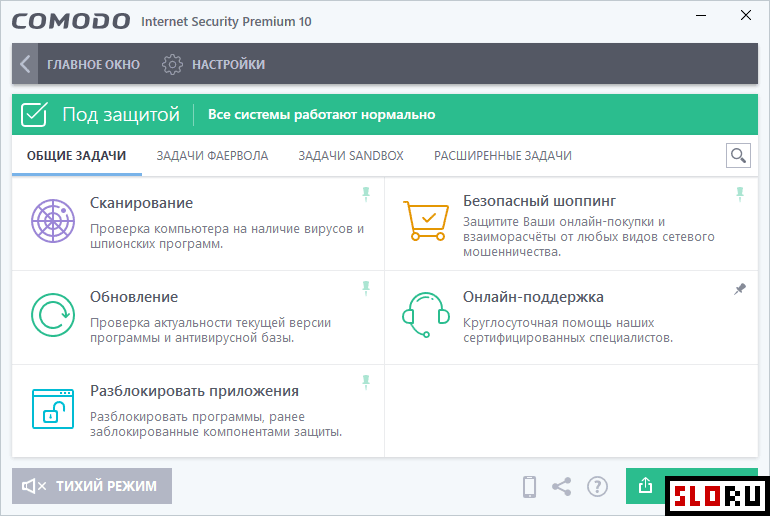The image size is (770, 516).
Task: Go to ГЛАВНОЕ ОКНО
Action: [x=93, y=64]
